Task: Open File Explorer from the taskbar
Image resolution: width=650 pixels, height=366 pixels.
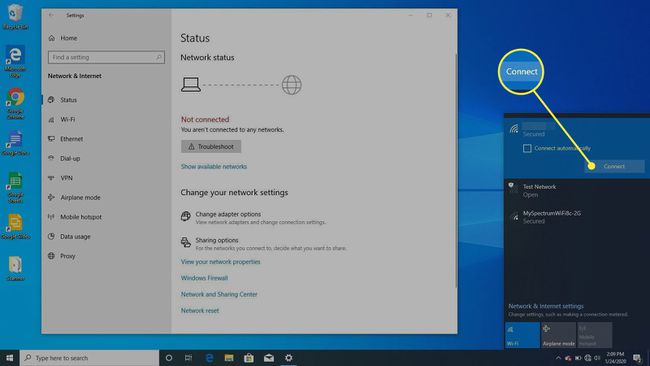Action: coord(229,358)
